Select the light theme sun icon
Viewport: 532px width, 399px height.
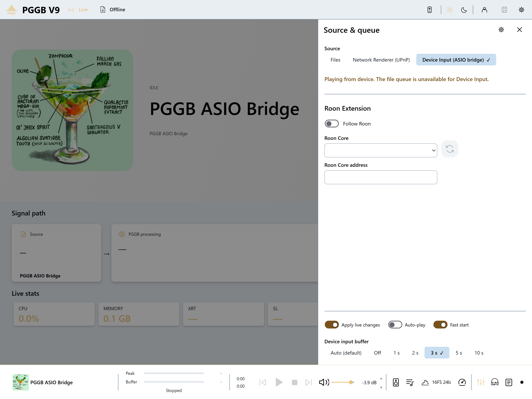[449, 10]
